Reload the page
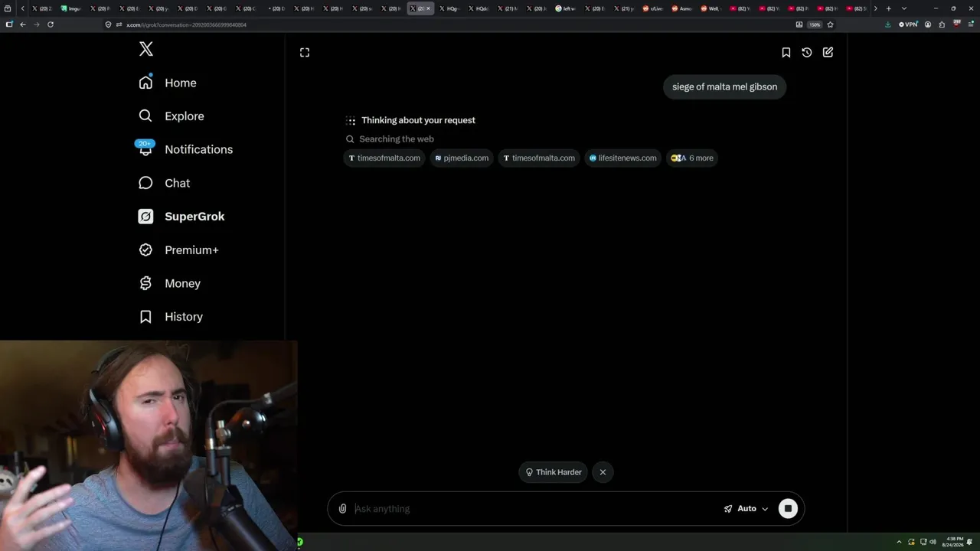Image resolution: width=980 pixels, height=551 pixels. (x=51, y=24)
